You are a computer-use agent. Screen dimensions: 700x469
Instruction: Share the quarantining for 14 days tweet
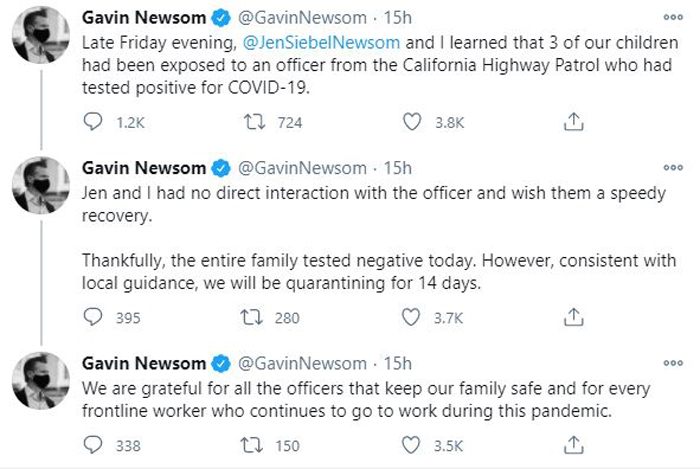tap(574, 317)
